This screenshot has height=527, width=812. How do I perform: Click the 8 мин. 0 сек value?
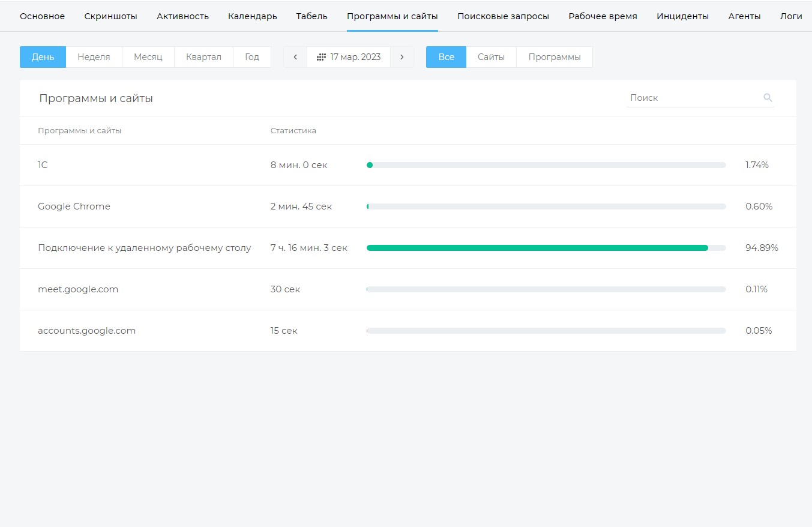point(299,165)
